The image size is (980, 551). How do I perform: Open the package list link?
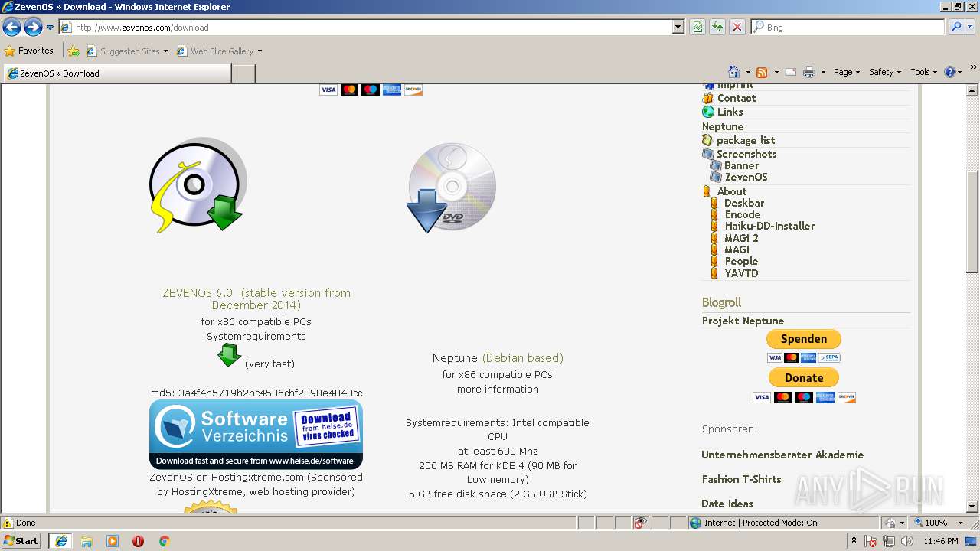[x=746, y=140]
